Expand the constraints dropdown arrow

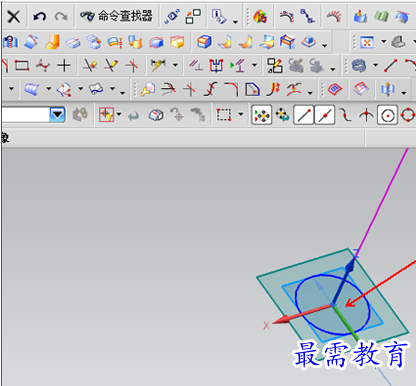(x=254, y=65)
